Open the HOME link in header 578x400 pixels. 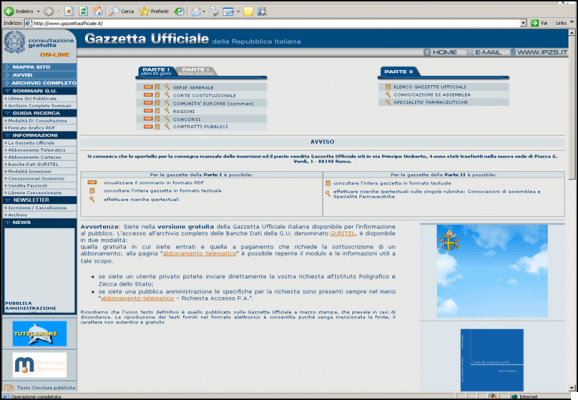pos(440,52)
